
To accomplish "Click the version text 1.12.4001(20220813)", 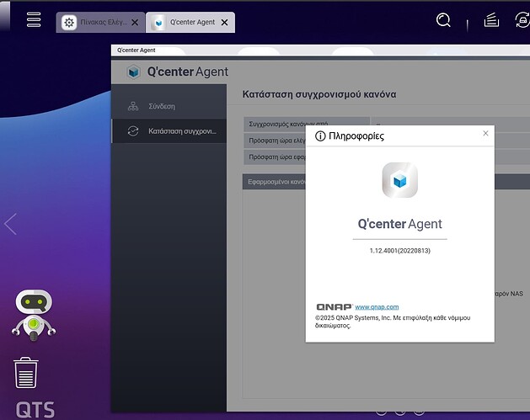I will (x=400, y=251).
